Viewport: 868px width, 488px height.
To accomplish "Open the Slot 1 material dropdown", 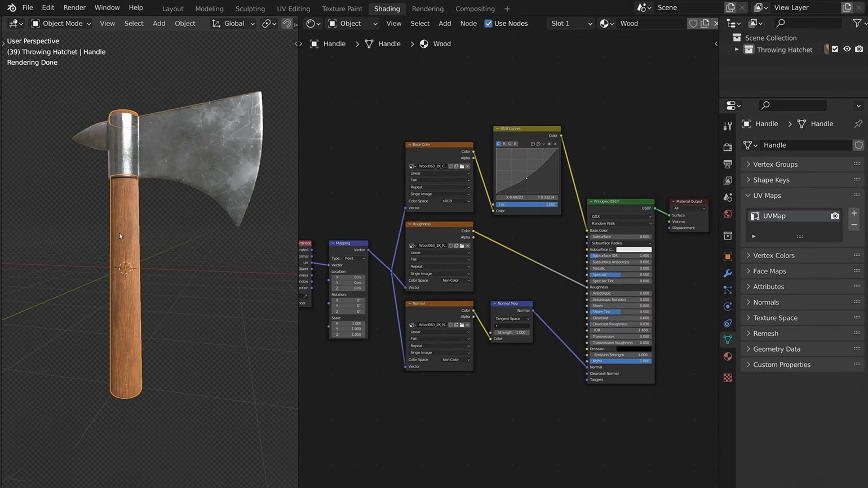I will [571, 24].
